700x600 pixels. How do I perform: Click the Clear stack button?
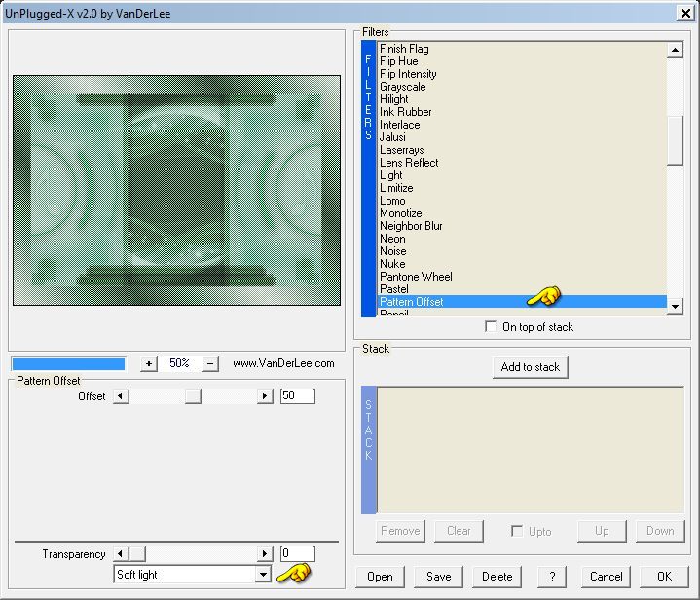[x=459, y=531]
